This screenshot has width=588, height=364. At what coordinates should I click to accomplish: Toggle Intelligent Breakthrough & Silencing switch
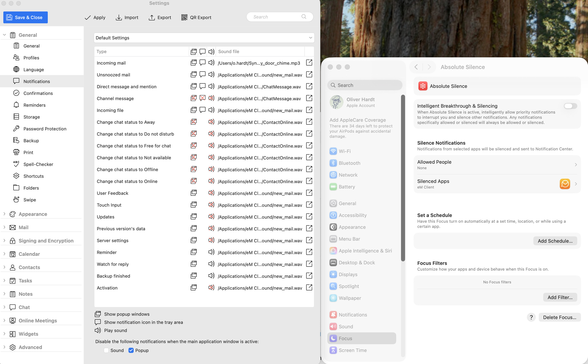point(570,106)
